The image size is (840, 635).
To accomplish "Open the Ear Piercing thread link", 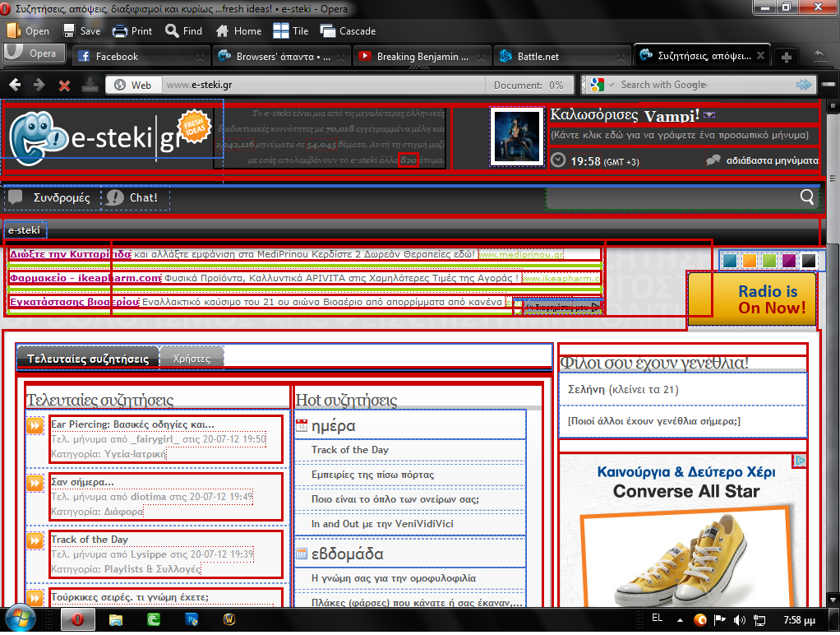I will pos(132,424).
